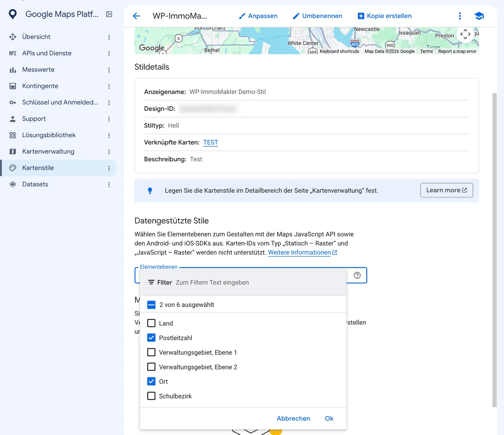Select Datasets in the sidebar
Image resolution: width=504 pixels, height=435 pixels.
pos(35,184)
